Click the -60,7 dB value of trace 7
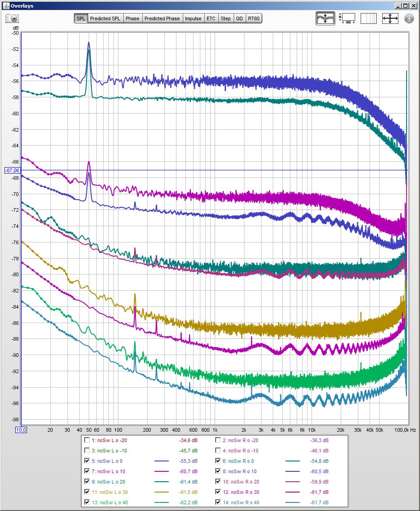This screenshot has height=511, width=420. (x=188, y=471)
